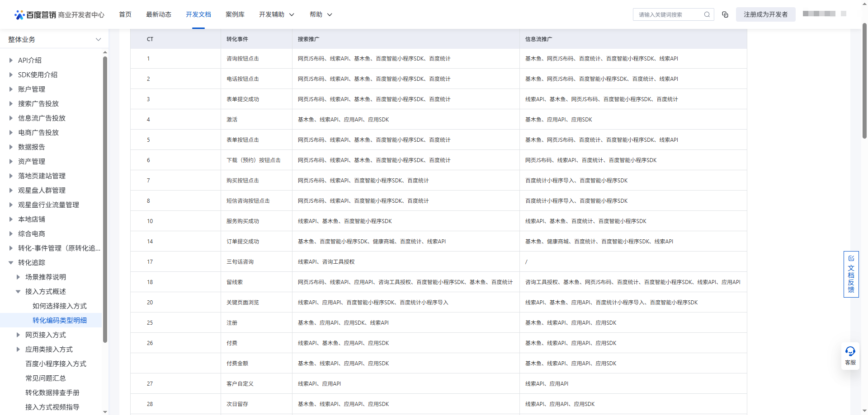868x415 pixels.
Task: Expand the 数据报告 section
Action: tap(11, 147)
